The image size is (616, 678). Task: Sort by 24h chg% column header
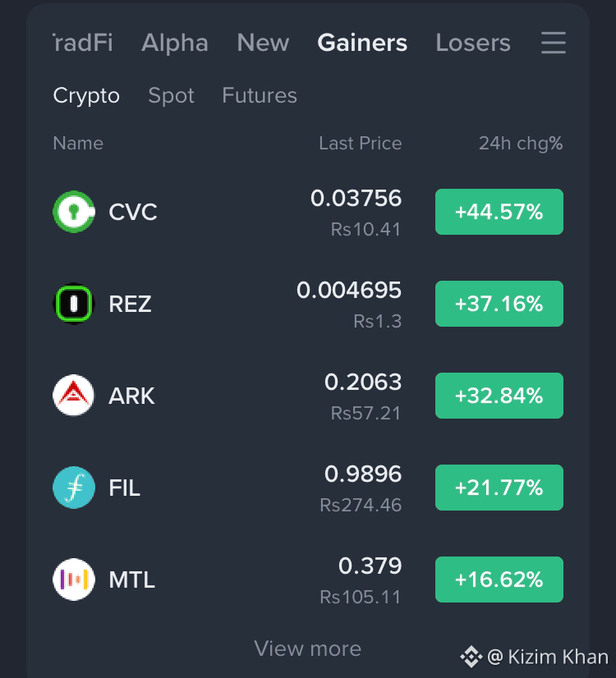pyautogui.click(x=521, y=143)
